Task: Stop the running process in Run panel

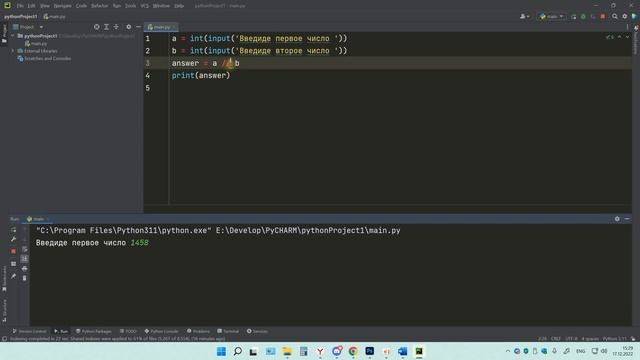Action: point(13,251)
